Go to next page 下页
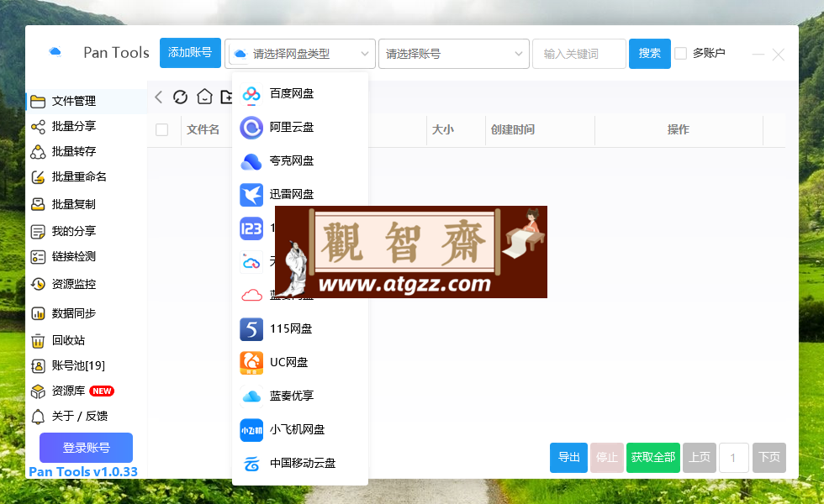 [x=769, y=458]
